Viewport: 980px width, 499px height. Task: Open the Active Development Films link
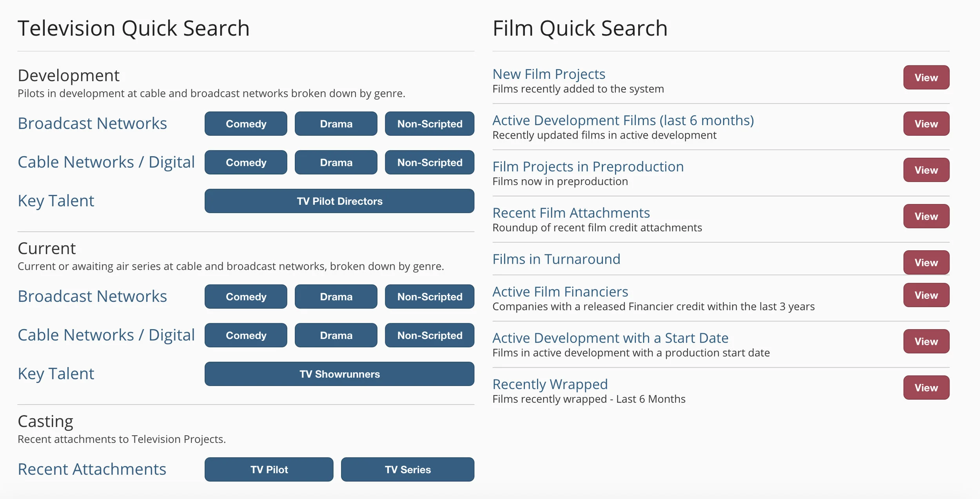pyautogui.click(x=623, y=120)
